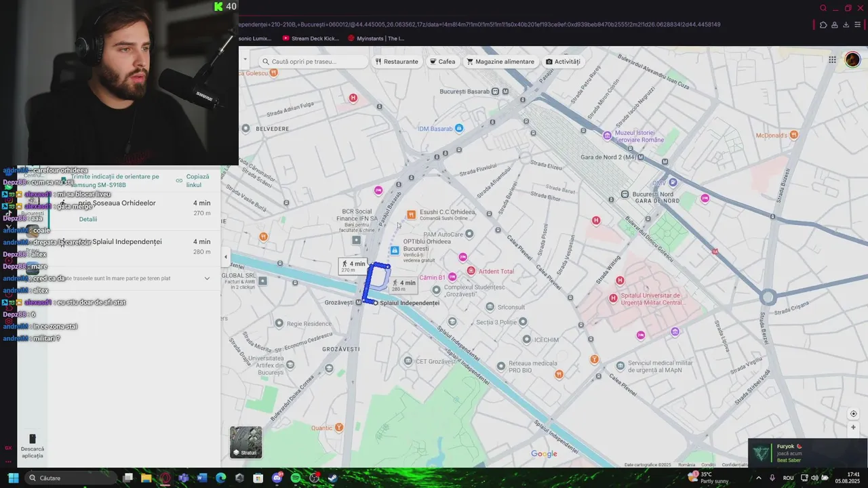Viewport: 868px width, 488px height.
Task: Open the Opera extensions icon
Action: 823,25
